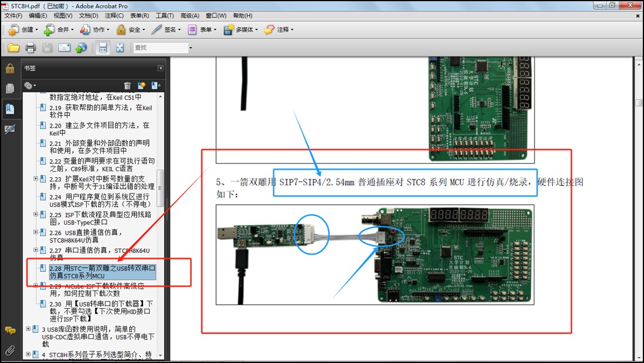644x363 pixels.
Task: Open the 编辑(E) menu
Action: [38, 16]
